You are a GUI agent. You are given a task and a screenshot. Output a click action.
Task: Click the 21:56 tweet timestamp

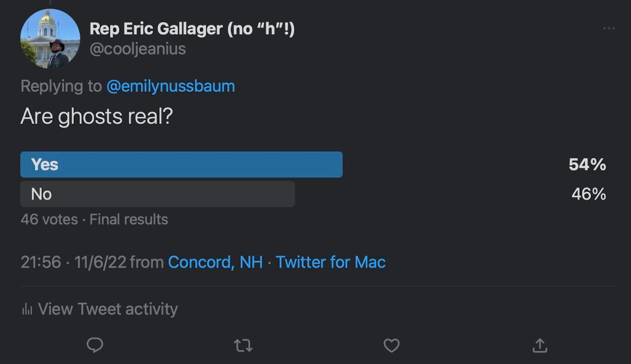[x=41, y=262]
